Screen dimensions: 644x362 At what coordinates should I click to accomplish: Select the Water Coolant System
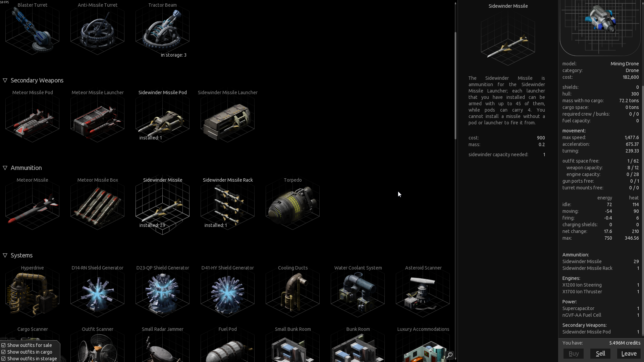[358, 291]
